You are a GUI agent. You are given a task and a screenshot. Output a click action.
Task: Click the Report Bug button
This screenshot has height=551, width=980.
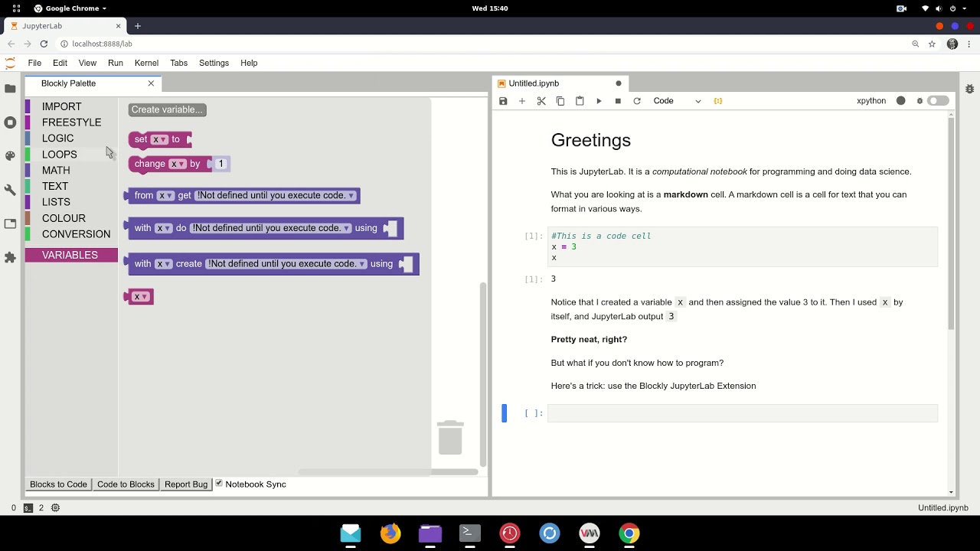186,484
